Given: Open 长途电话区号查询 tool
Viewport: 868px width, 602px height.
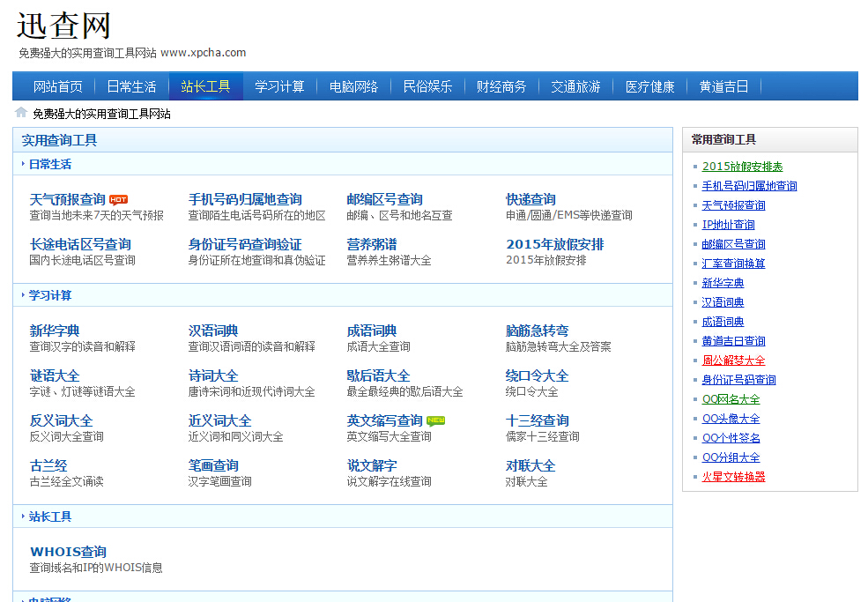Looking at the screenshot, I should click(x=80, y=244).
